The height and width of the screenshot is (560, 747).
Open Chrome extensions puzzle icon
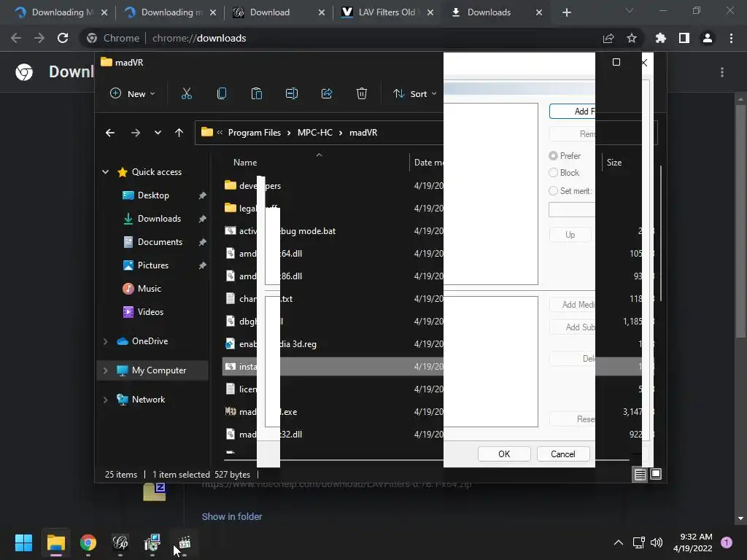coord(661,38)
